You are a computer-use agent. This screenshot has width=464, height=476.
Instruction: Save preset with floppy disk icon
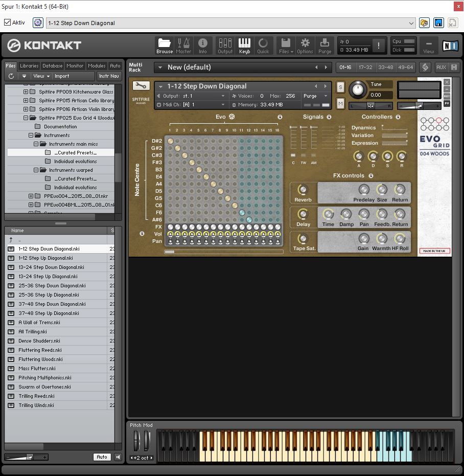coord(438,23)
